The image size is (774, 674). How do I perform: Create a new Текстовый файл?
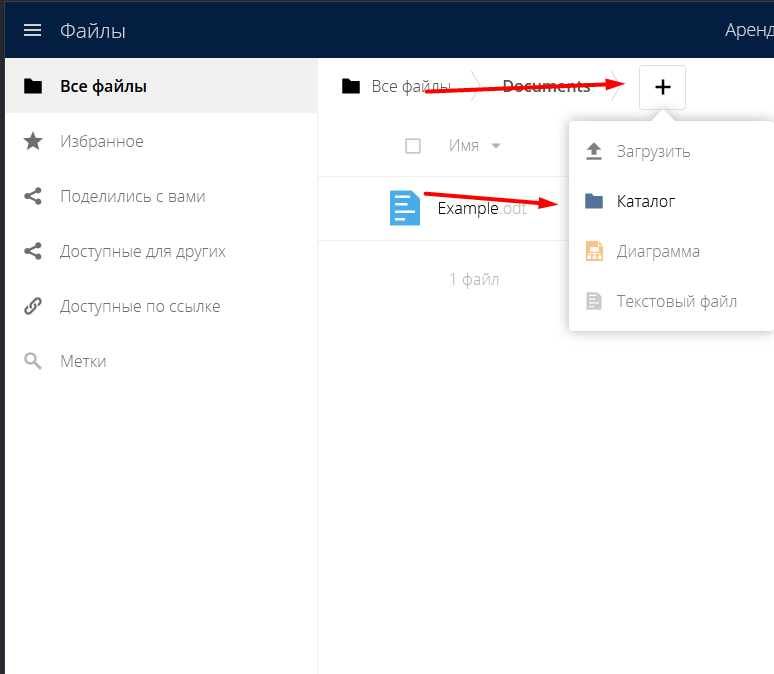click(676, 301)
